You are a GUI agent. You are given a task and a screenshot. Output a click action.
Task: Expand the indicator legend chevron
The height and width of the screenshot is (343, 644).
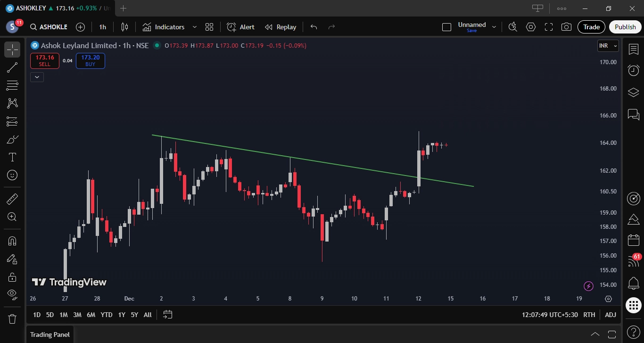coord(37,77)
